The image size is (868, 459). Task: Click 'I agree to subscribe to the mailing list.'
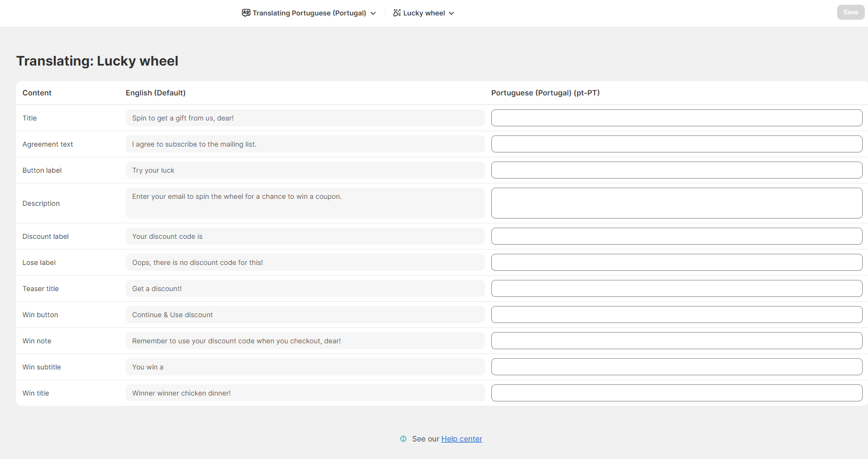point(194,144)
